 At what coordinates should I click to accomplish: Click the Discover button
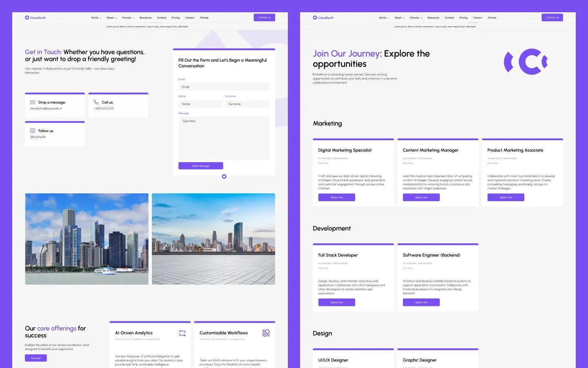pos(36,358)
